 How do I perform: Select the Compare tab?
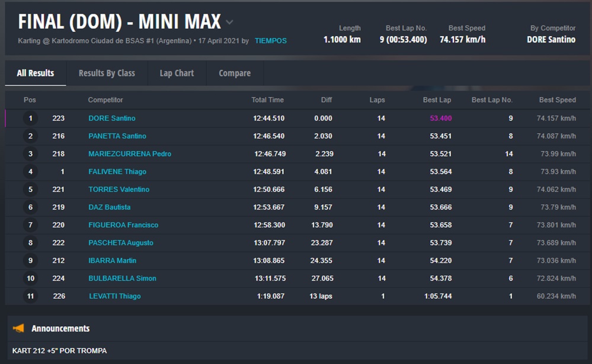(x=235, y=73)
